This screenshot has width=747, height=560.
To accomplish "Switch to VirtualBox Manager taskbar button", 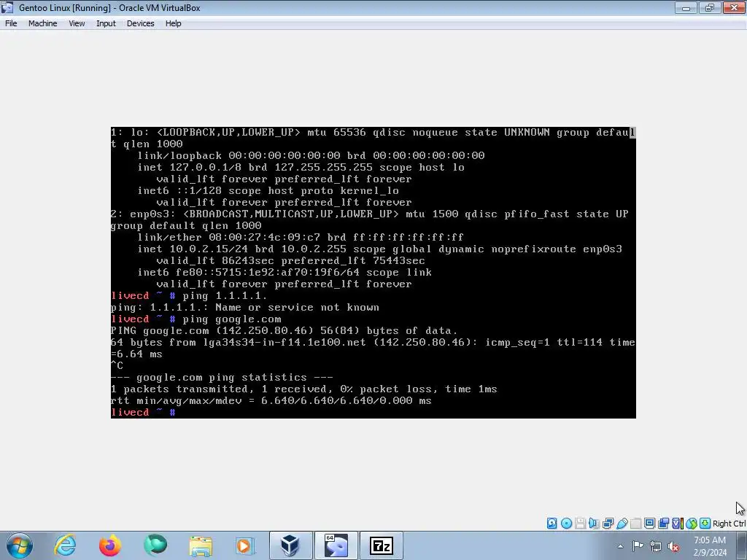I will coord(290,545).
